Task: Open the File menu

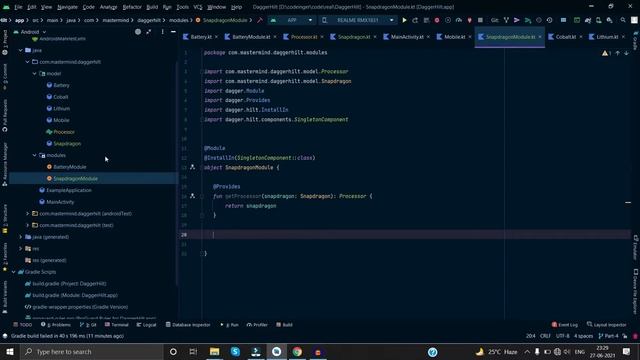Action: coord(18,7)
